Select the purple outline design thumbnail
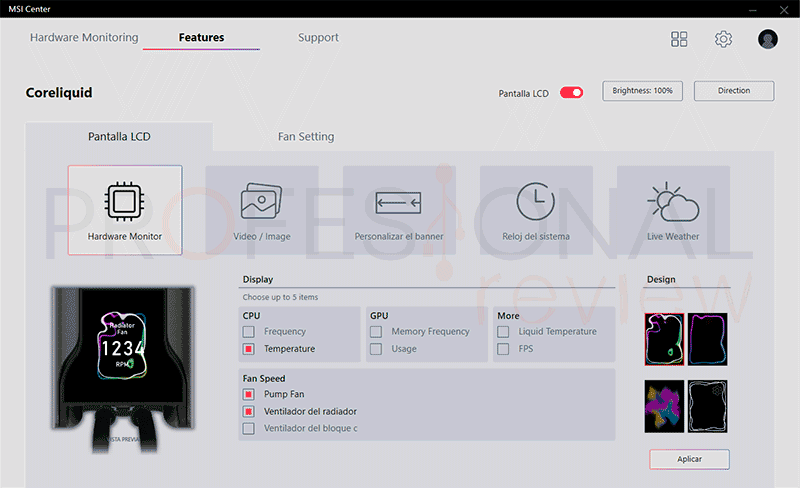Screen dimensions: 800x488 708,339
